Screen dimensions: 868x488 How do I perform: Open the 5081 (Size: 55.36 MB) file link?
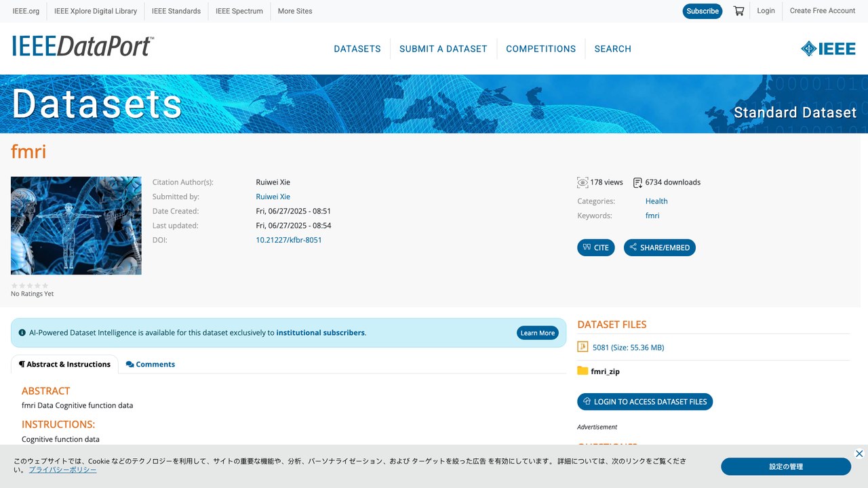click(x=629, y=348)
